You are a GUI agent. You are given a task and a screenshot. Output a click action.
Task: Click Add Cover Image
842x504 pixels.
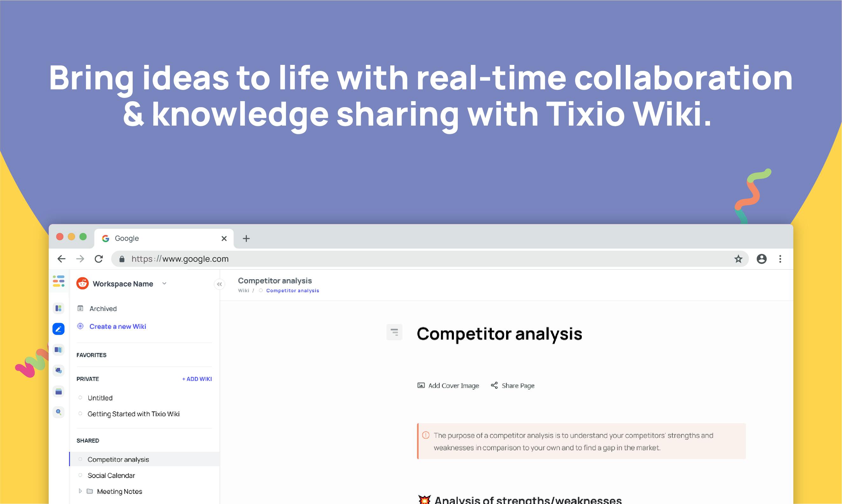[454, 385]
